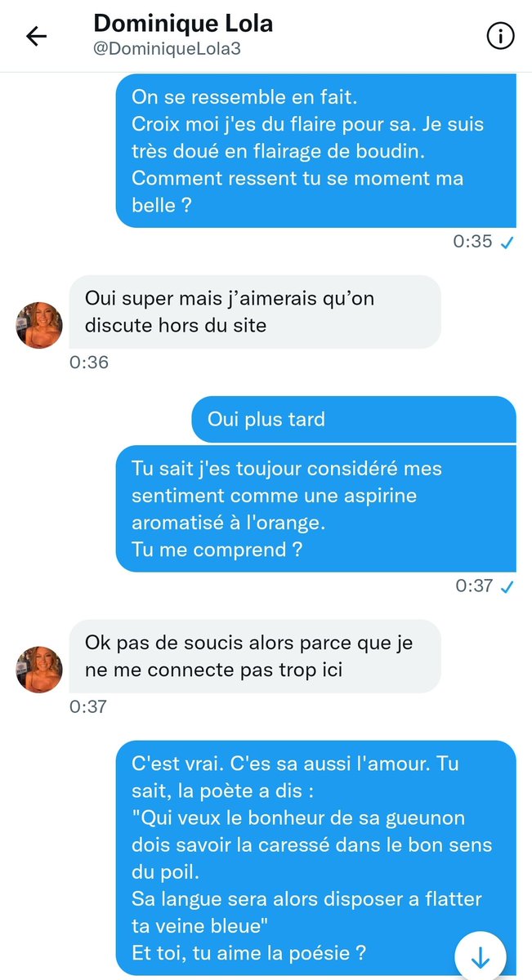Tap the back arrow icon
The image size is (532, 980).
tap(37, 37)
